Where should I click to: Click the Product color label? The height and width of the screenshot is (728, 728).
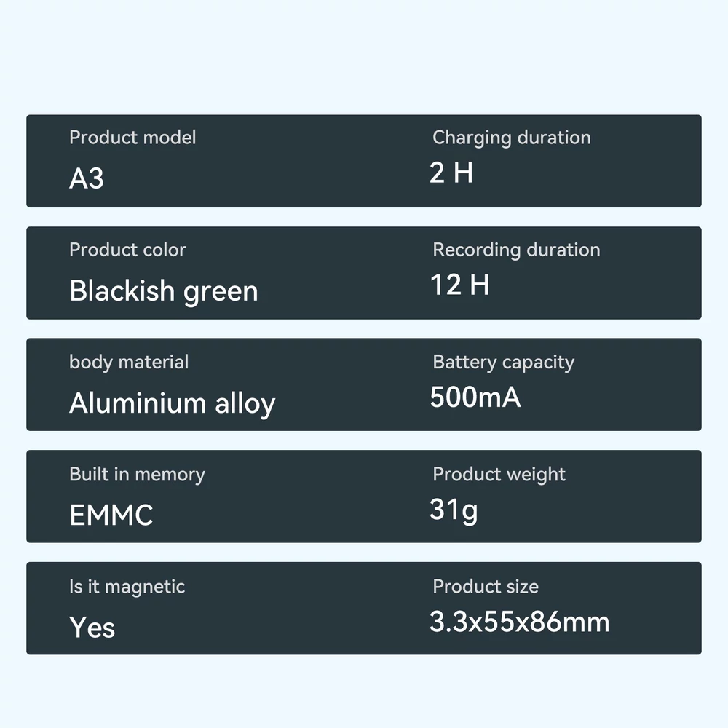[127, 250]
